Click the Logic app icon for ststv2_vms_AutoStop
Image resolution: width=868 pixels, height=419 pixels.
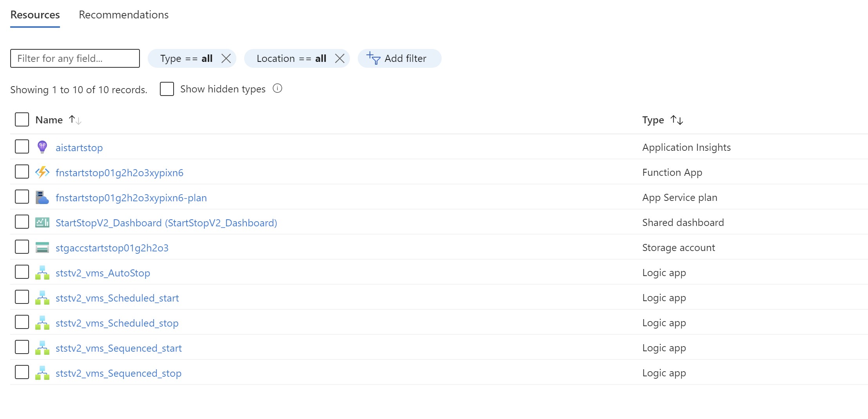click(42, 273)
